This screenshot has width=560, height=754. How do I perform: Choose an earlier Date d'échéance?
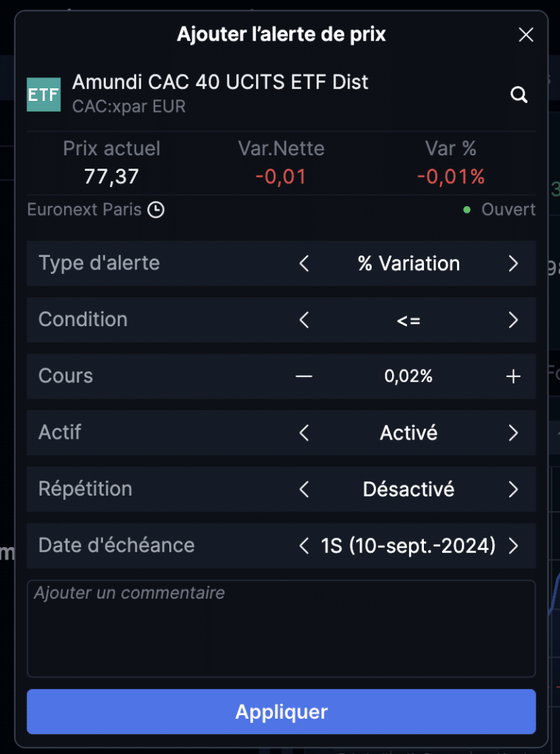coord(304,546)
